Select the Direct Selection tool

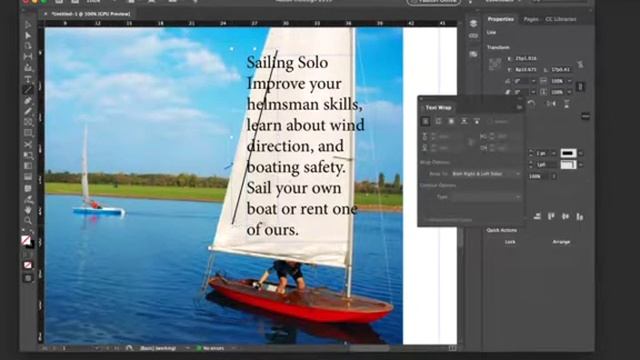coord(28,36)
